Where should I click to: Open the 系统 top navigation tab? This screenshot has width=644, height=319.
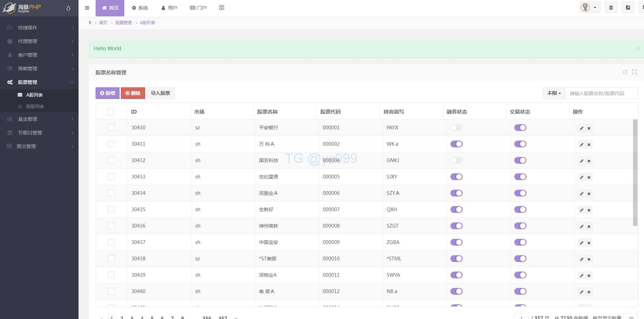pyautogui.click(x=140, y=8)
